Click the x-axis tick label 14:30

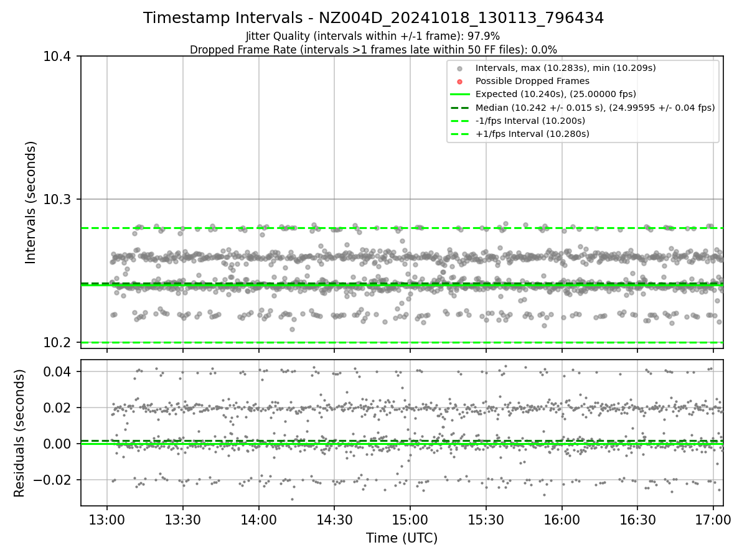(334, 519)
